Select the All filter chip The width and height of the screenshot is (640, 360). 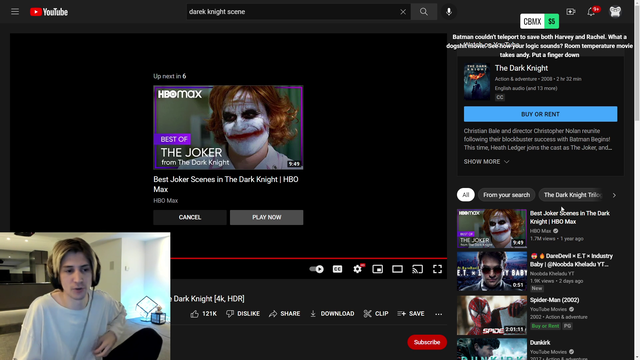pyautogui.click(x=466, y=195)
